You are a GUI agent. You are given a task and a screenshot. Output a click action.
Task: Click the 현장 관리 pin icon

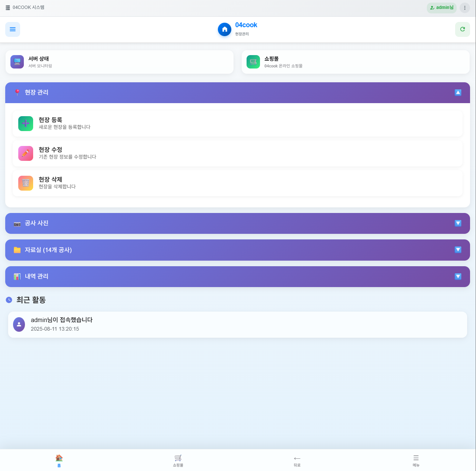(17, 92)
